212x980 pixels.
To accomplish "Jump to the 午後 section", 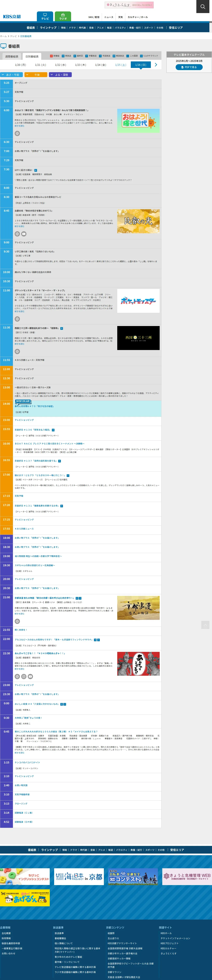I will (x=36, y=75).
